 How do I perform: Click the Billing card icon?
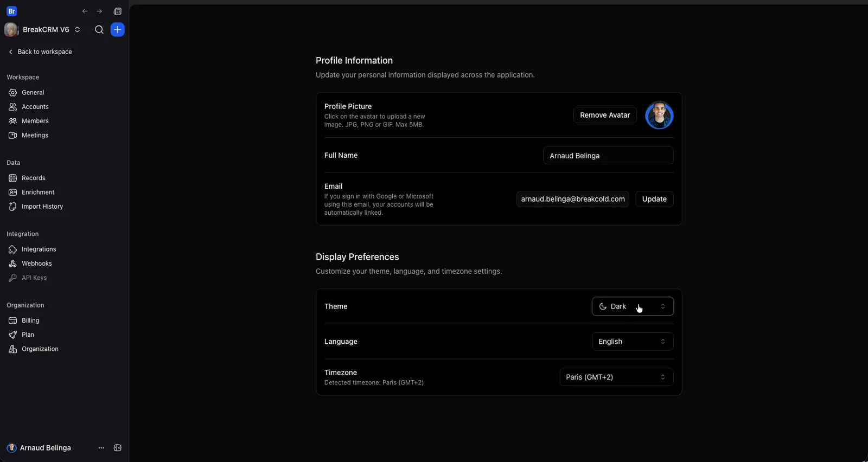click(12, 320)
